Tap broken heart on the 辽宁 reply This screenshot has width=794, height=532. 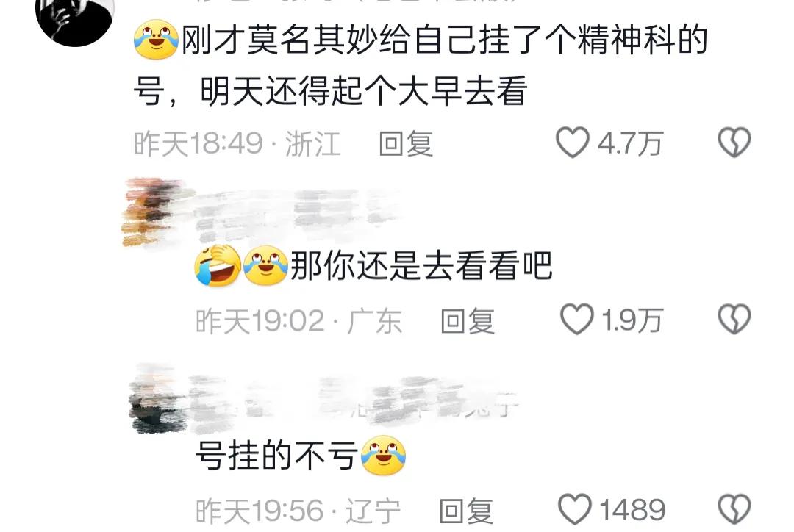click(x=734, y=509)
